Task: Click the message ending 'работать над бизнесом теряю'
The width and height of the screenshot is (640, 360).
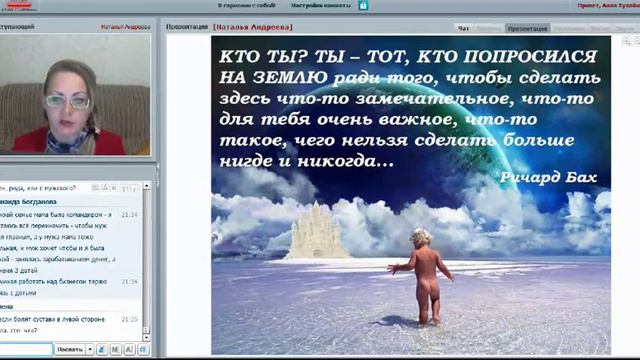Action: [x=53, y=282]
